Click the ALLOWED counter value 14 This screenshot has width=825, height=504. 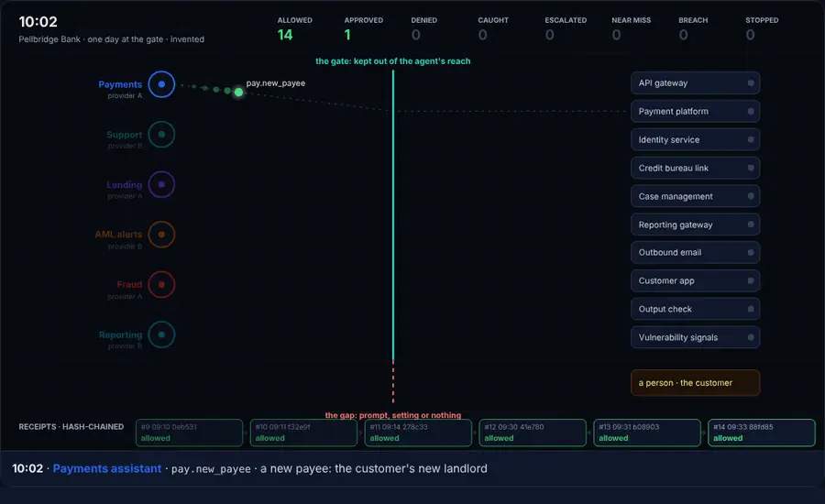285,35
